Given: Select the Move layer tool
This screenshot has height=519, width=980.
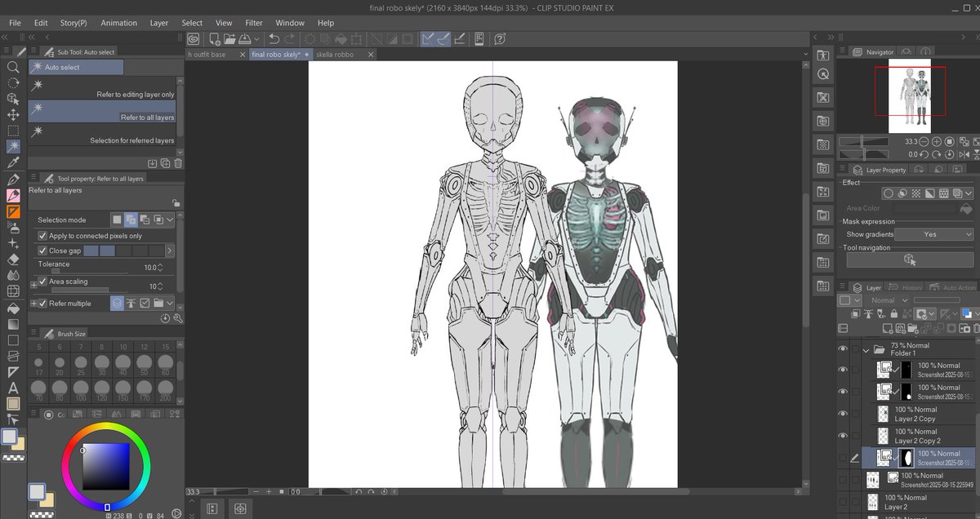Looking at the screenshot, I should [13, 114].
